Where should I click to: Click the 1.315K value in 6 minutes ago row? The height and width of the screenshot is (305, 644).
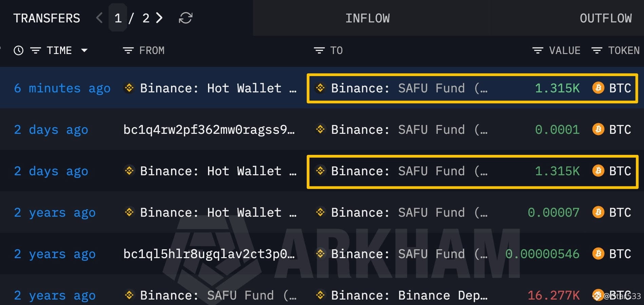(557, 88)
